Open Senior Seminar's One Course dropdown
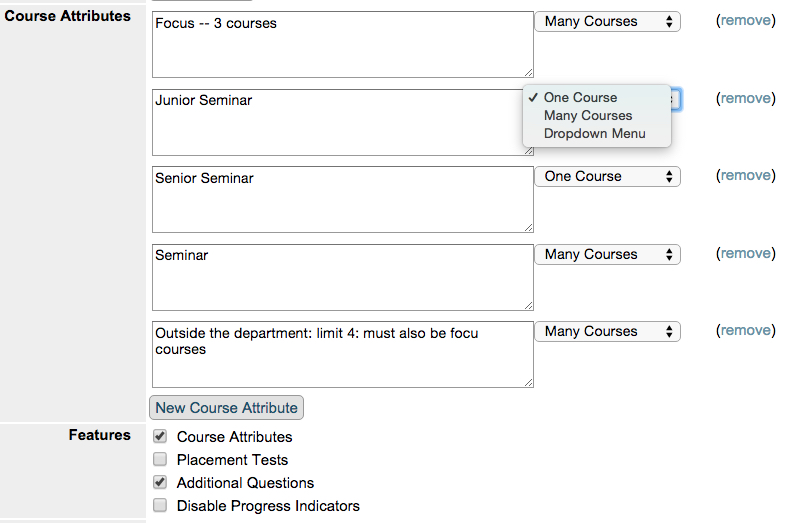The height and width of the screenshot is (523, 791). tap(607, 177)
